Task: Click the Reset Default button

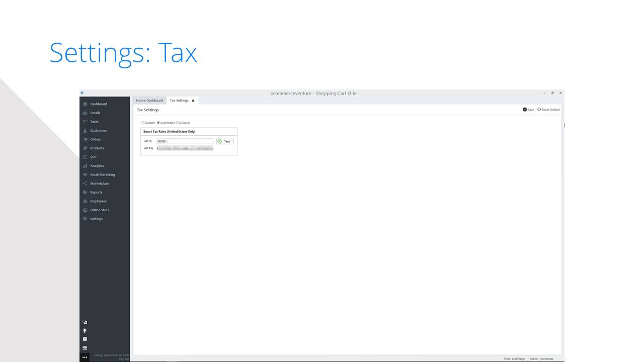Action: 548,110
